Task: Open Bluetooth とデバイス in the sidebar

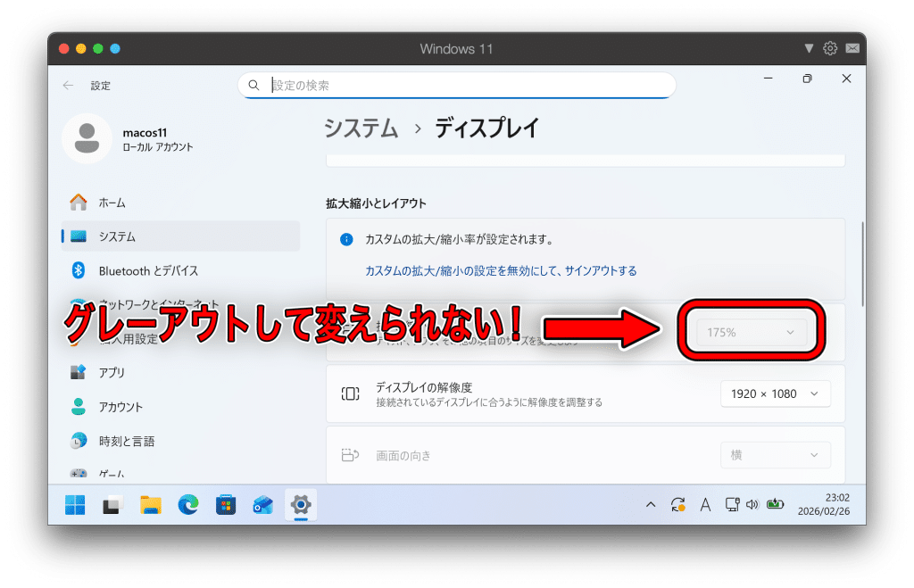Action: (148, 270)
